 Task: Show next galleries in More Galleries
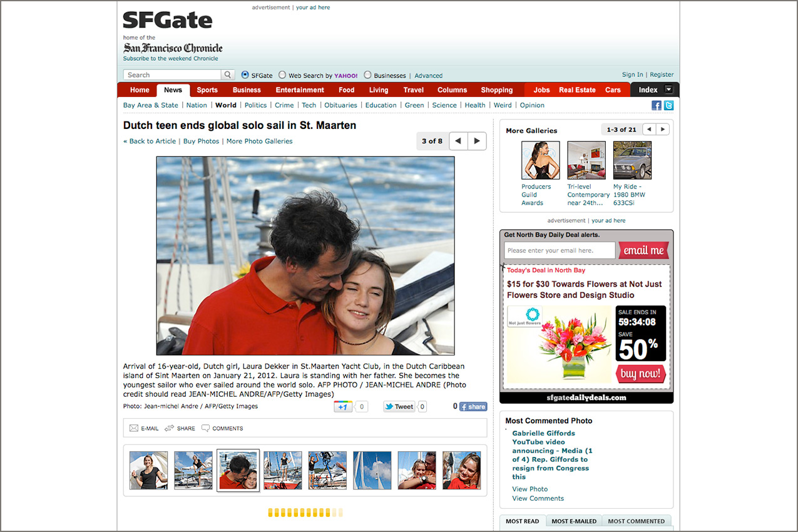pos(663,130)
